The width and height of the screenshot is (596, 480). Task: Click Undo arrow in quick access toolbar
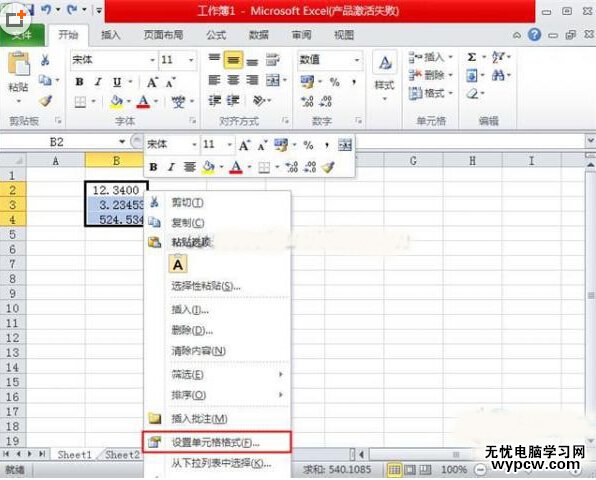coord(46,9)
